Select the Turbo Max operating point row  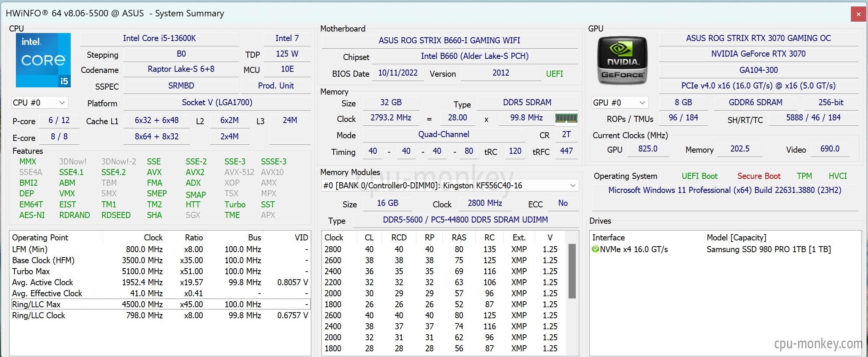[161, 271]
